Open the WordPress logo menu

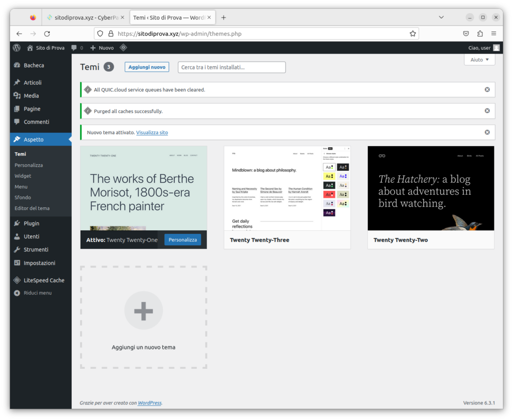click(x=17, y=48)
